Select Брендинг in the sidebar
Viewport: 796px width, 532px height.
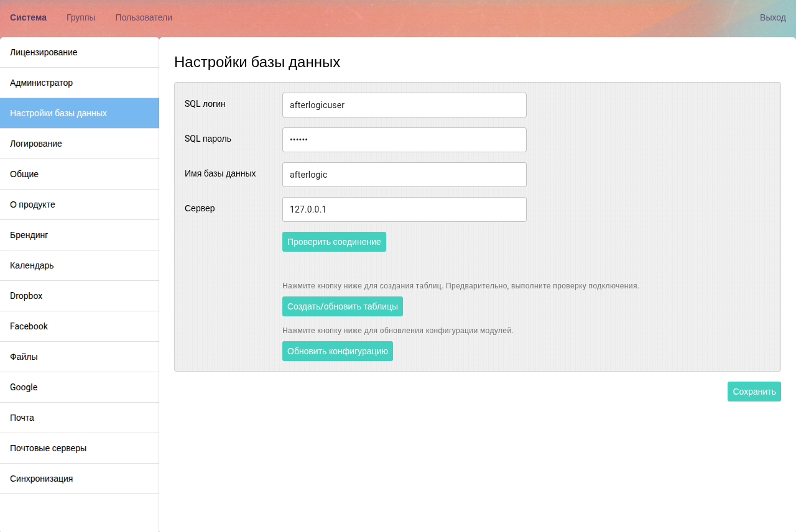point(29,235)
